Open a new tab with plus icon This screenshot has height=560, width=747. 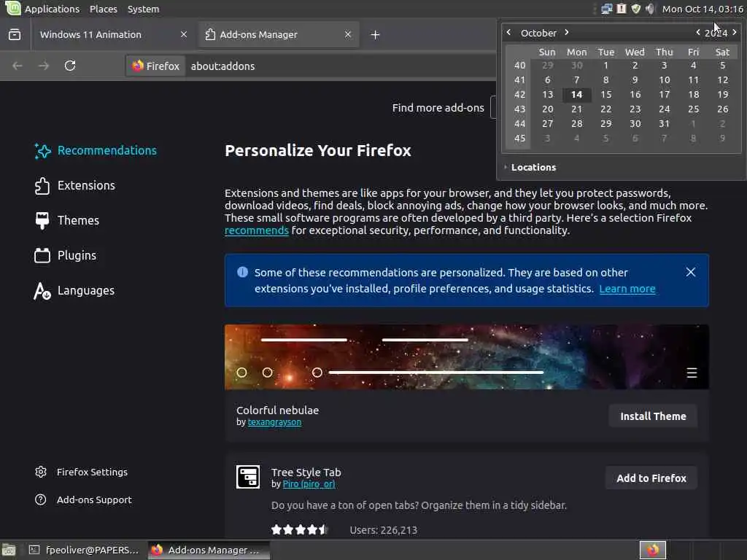point(375,35)
